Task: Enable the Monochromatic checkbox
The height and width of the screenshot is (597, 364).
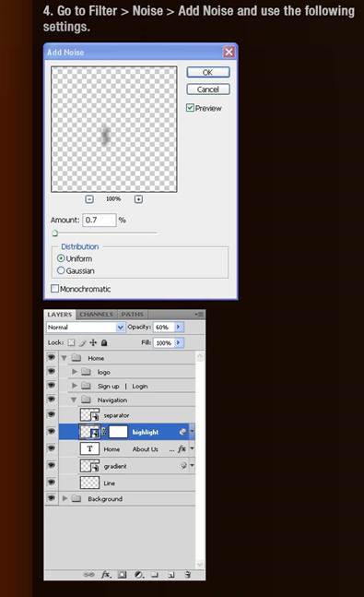Action: (54, 289)
